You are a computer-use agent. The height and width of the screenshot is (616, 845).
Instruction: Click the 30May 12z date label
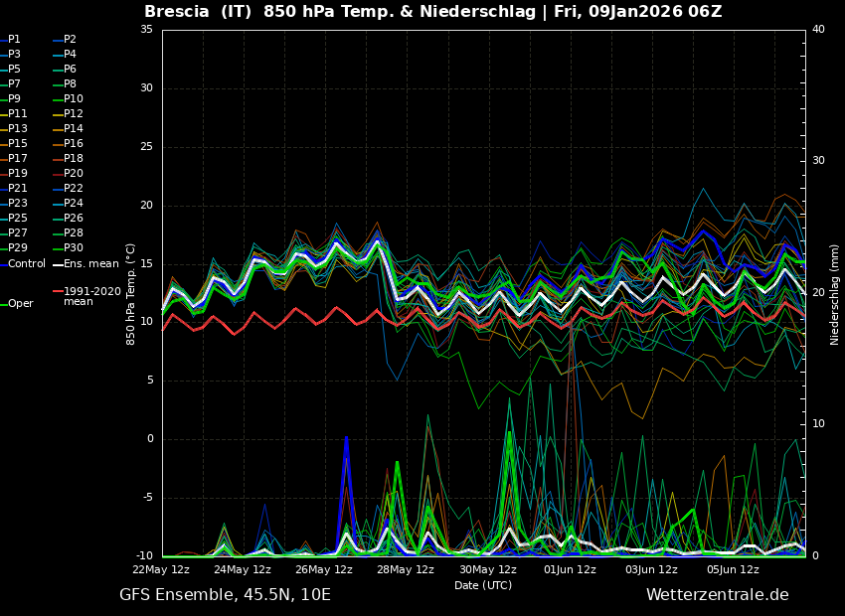[x=488, y=569]
